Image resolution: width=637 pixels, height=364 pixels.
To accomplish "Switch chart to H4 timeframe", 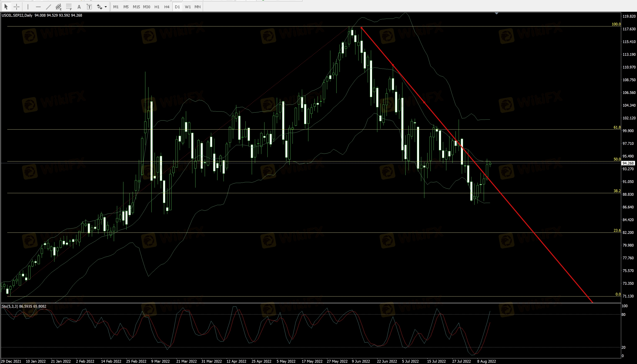I will point(167,7).
